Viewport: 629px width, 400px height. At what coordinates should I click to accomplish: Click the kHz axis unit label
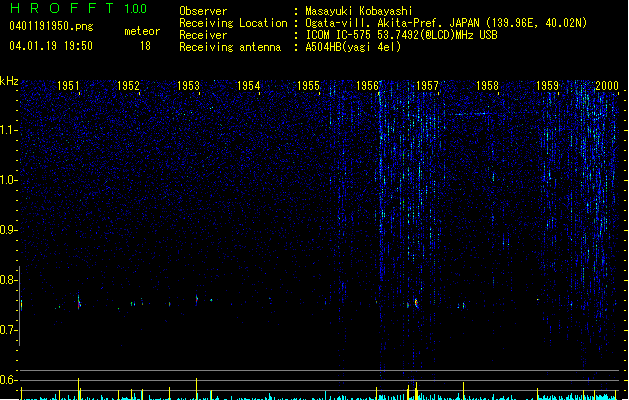[x=9, y=81]
